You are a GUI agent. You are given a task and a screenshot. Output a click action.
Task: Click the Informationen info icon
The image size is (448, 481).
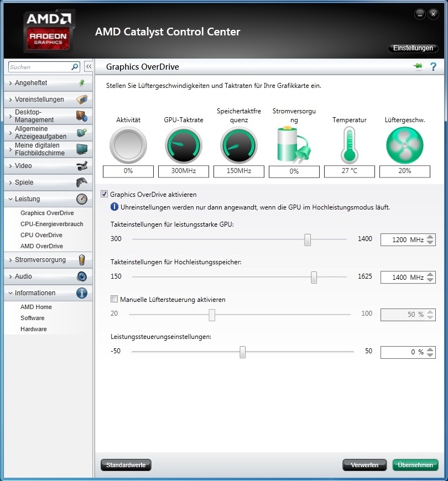(82, 293)
